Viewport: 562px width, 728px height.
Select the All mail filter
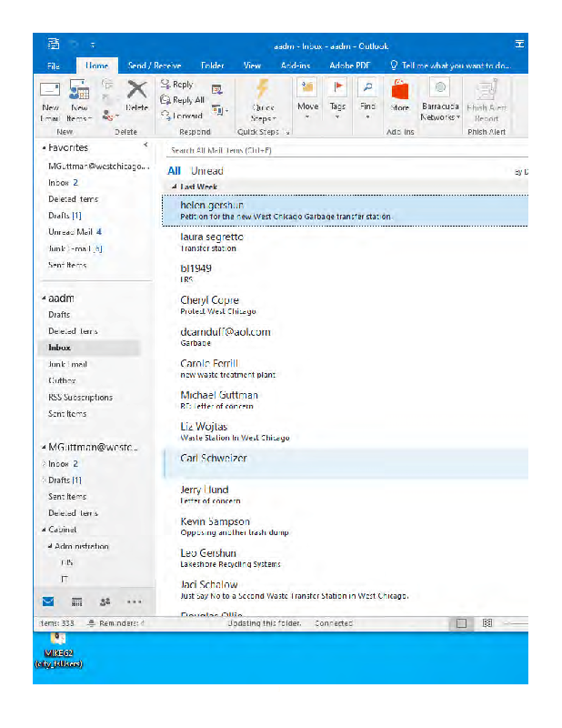(174, 171)
